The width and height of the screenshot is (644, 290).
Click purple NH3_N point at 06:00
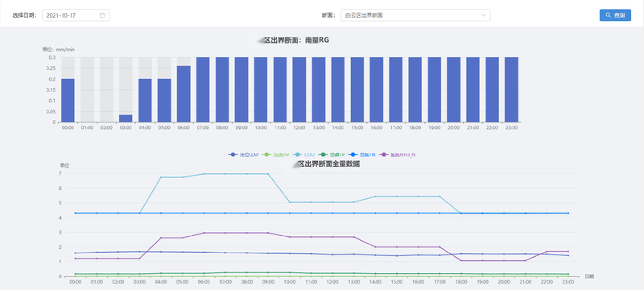204,233
